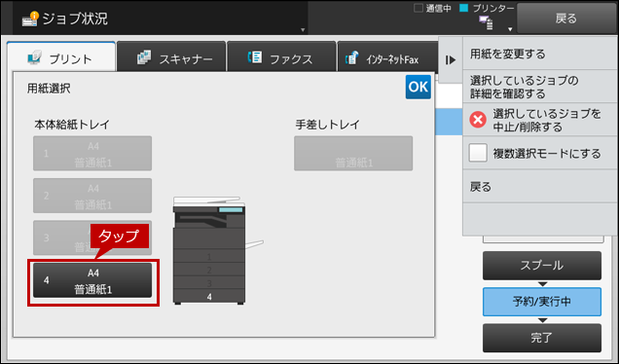Switch to the インターネットFax tab
Image resolution: width=619 pixels, height=364 pixels.
[387, 56]
